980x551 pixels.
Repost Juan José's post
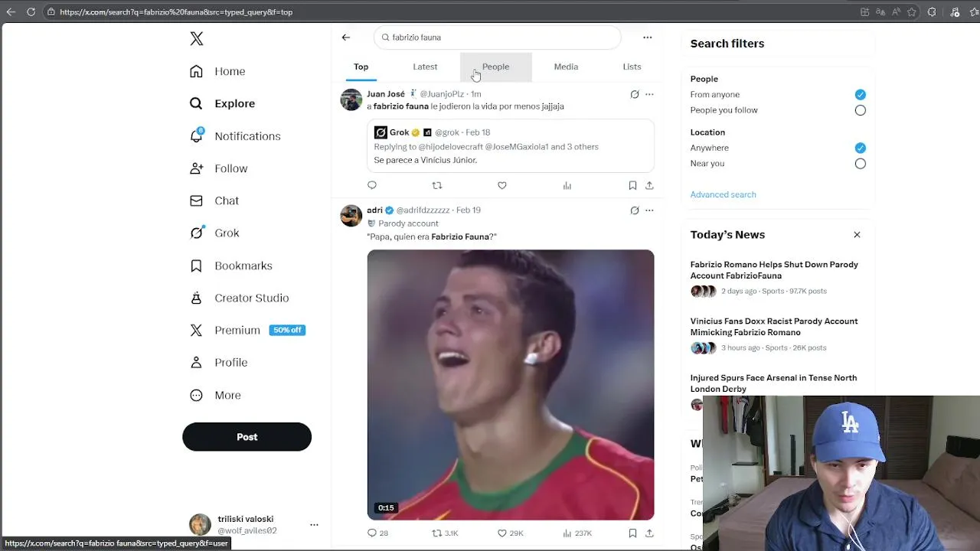pos(437,185)
